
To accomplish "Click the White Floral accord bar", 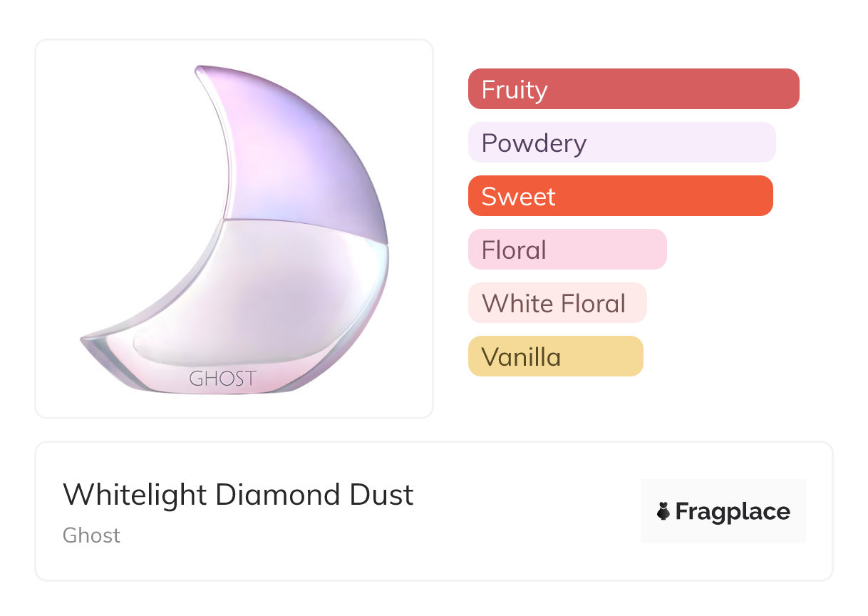I will pyautogui.click(x=557, y=303).
